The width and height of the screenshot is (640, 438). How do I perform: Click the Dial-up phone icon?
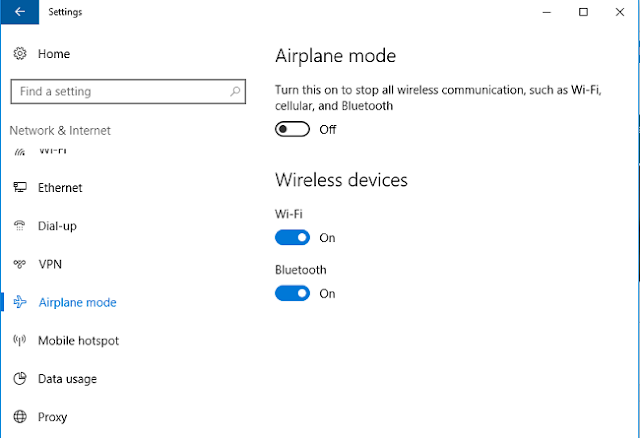click(x=20, y=225)
